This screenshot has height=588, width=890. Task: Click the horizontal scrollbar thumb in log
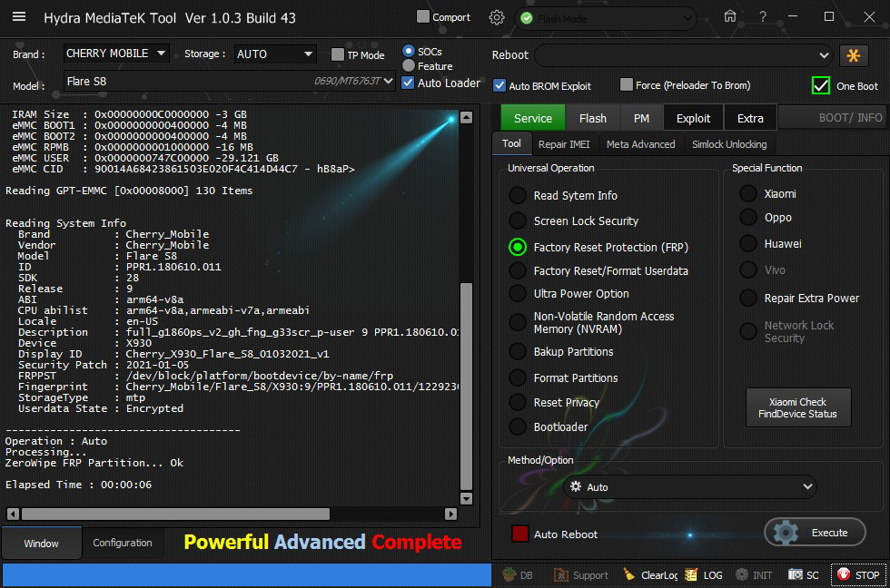[175, 514]
